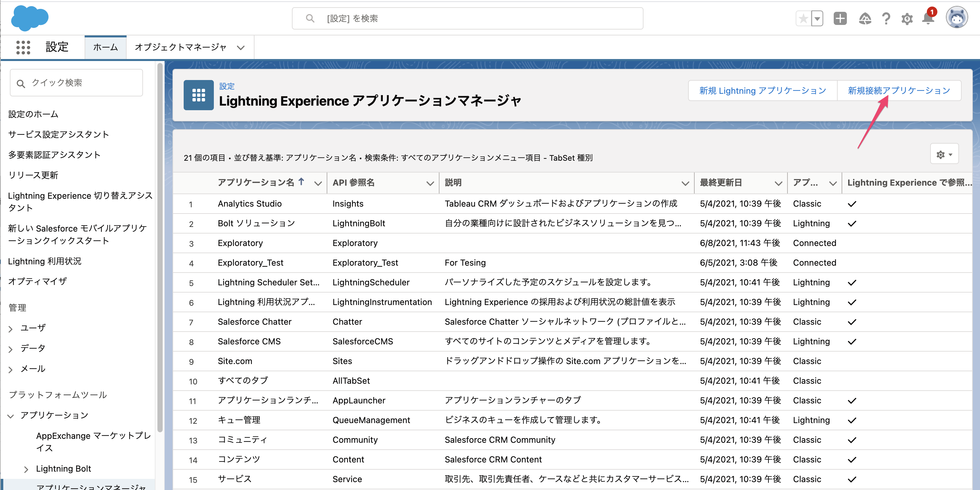Image resolution: width=980 pixels, height=490 pixels.
Task: Click the Bolt ソリューション row checkmark
Action: (852, 224)
